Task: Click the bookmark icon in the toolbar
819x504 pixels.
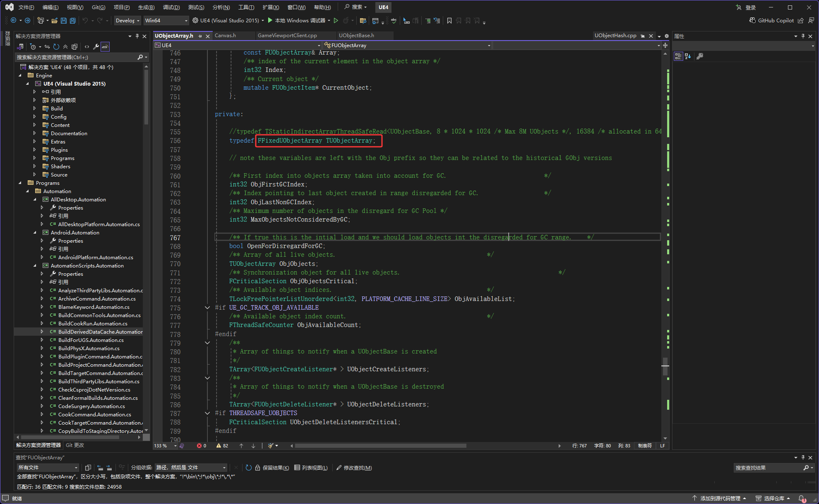Action: (x=449, y=21)
